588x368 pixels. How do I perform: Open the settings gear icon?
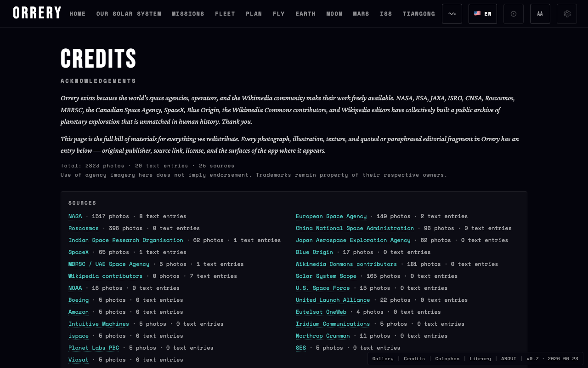click(567, 14)
